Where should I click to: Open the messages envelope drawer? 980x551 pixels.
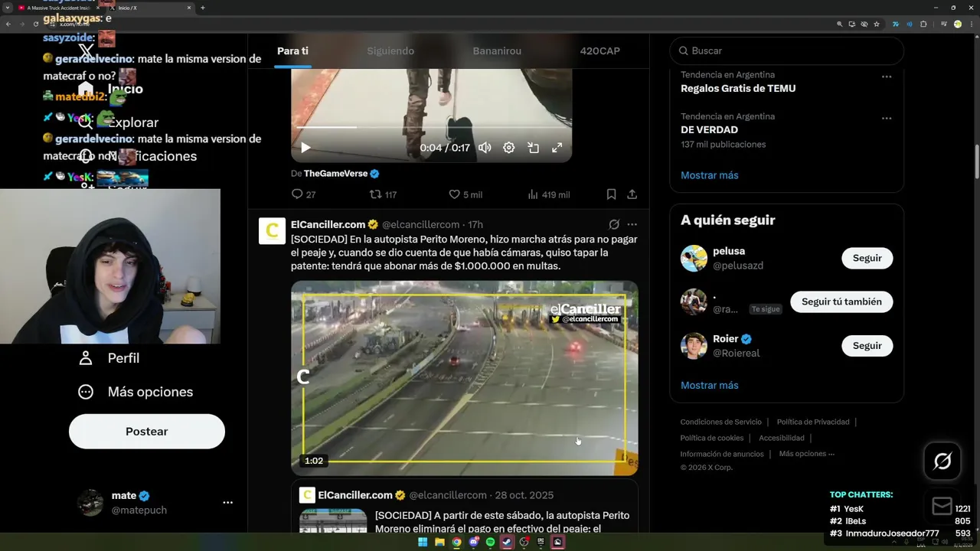tap(942, 507)
